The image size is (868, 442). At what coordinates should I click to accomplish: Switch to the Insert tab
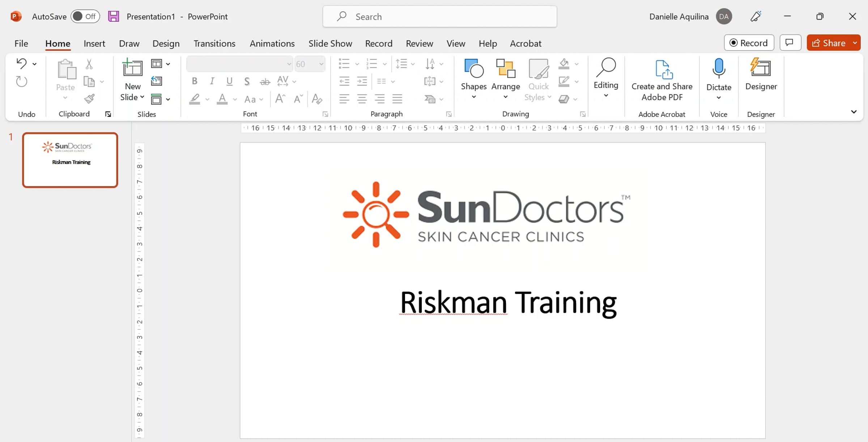pyautogui.click(x=94, y=43)
